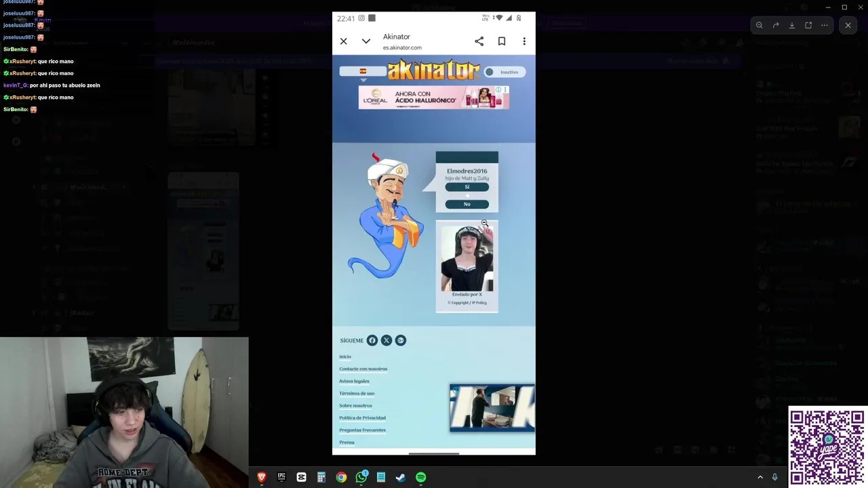The height and width of the screenshot is (488, 868).
Task: Open Avisos legales link
Action: point(354,381)
